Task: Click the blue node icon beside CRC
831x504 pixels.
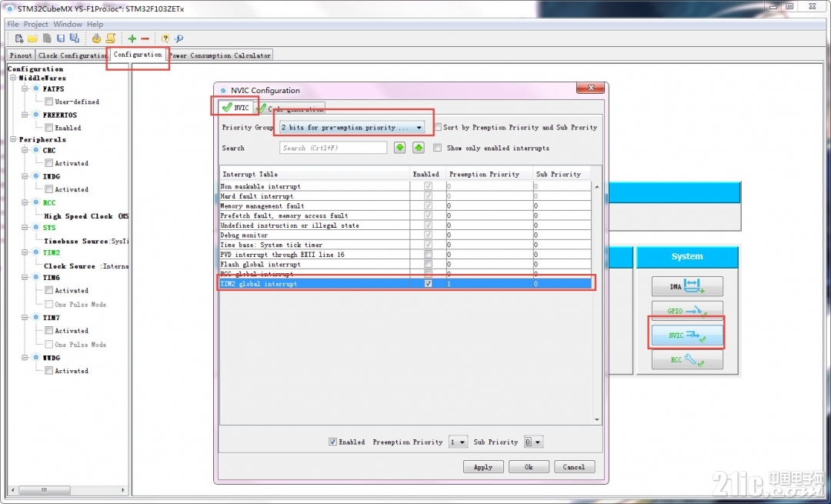Action: [x=36, y=150]
